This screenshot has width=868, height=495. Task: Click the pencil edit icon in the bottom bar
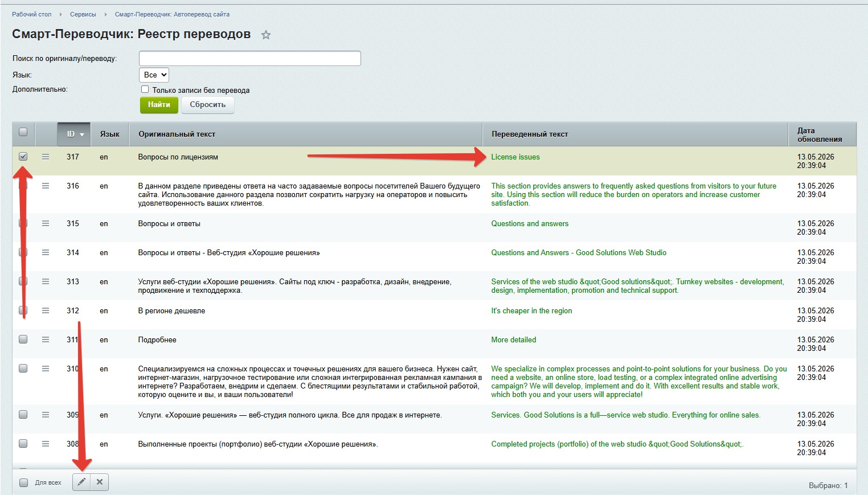click(x=81, y=482)
